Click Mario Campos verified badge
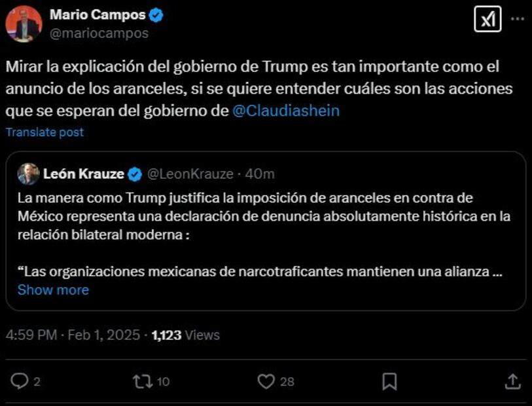Screen dimensions: 532x406 point(156,15)
